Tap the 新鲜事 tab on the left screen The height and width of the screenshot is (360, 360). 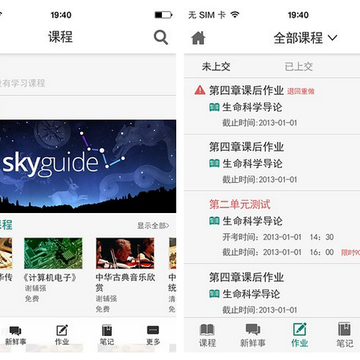pyautogui.click(x=15, y=336)
